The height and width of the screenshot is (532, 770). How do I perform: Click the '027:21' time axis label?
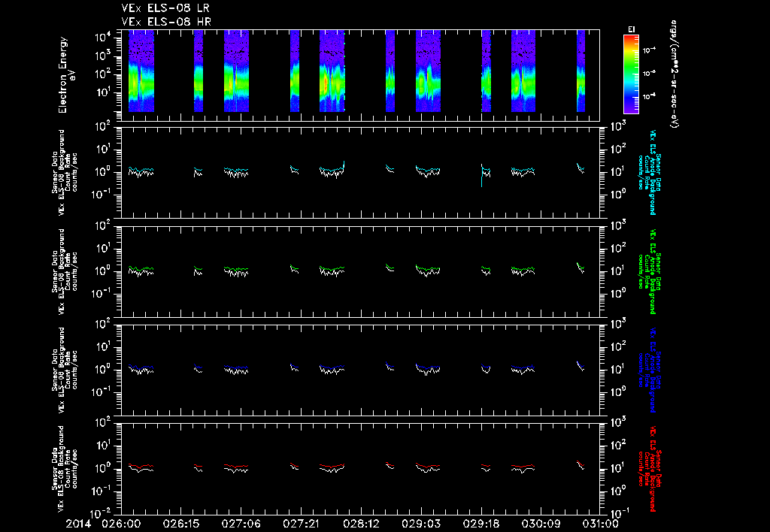[x=301, y=523]
